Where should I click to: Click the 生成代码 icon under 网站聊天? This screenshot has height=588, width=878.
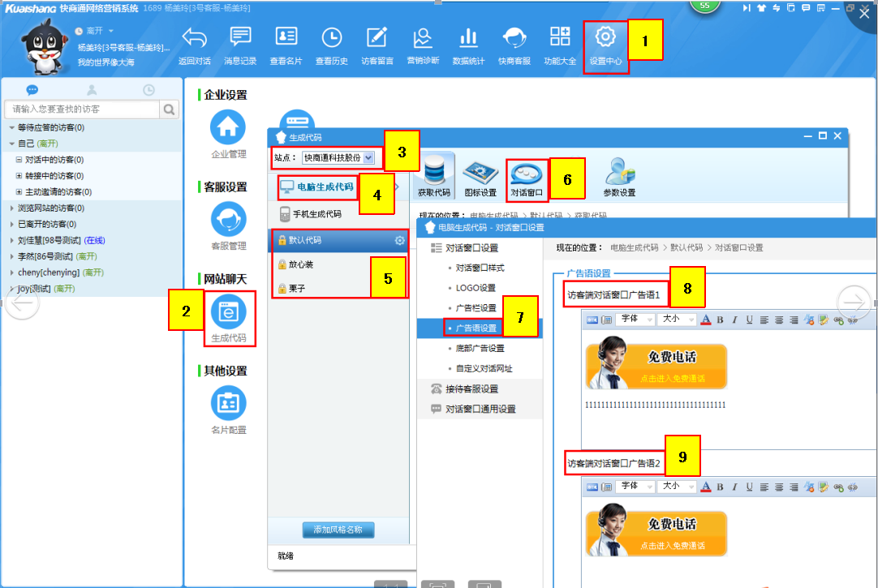229,311
